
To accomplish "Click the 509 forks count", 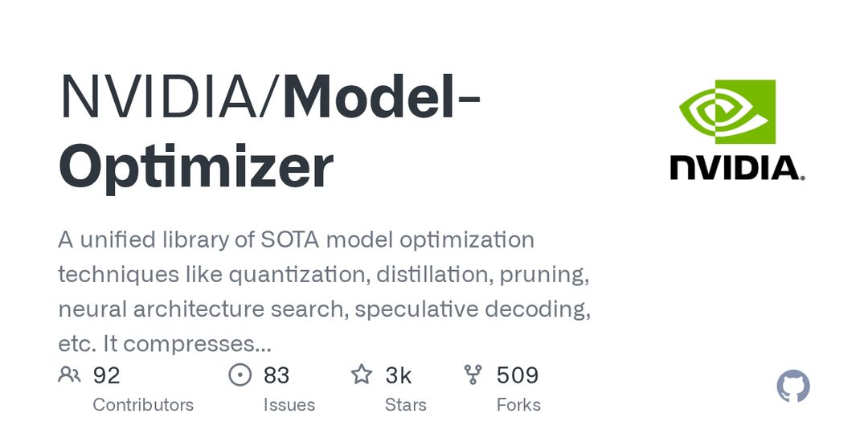I will click(518, 375).
